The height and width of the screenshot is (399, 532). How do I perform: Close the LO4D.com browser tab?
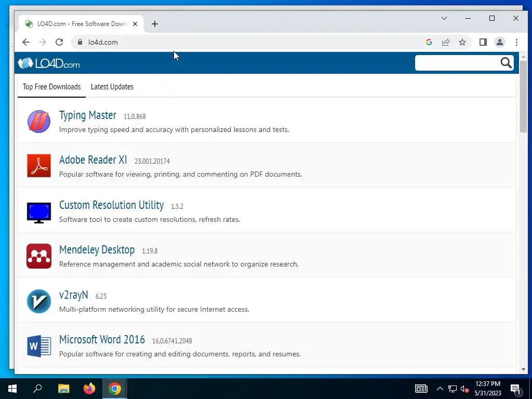[x=135, y=24]
